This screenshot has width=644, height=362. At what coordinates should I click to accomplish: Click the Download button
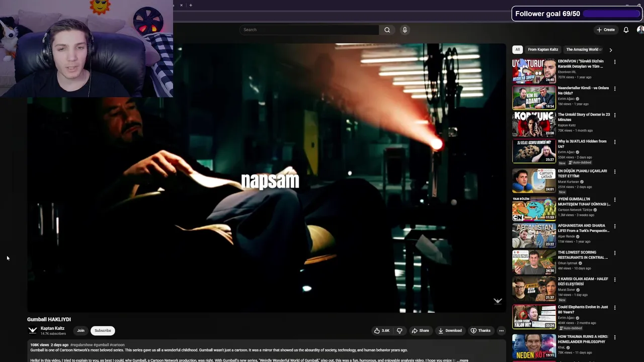point(450,331)
